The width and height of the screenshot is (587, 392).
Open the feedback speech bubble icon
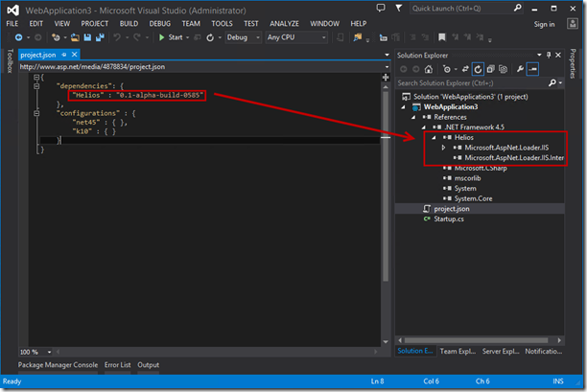pos(381,8)
